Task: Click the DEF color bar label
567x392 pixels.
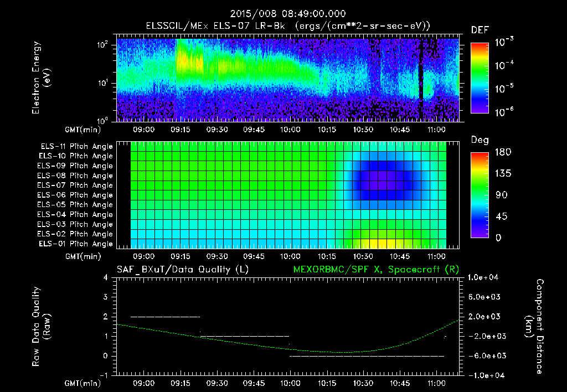Action: (x=480, y=30)
